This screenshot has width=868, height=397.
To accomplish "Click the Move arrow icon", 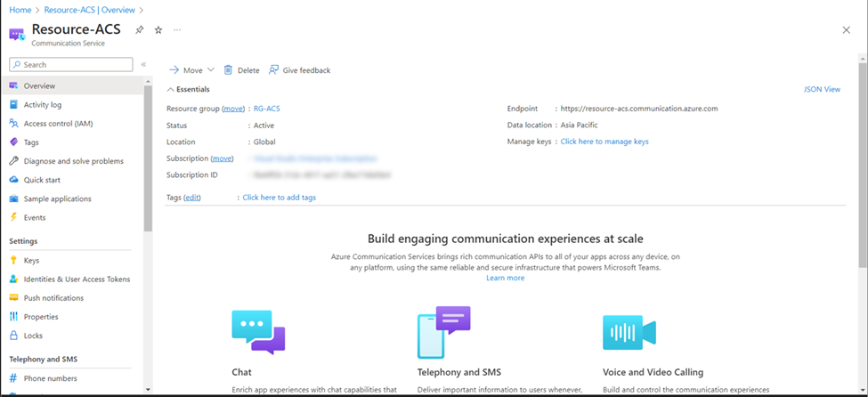I will 174,69.
